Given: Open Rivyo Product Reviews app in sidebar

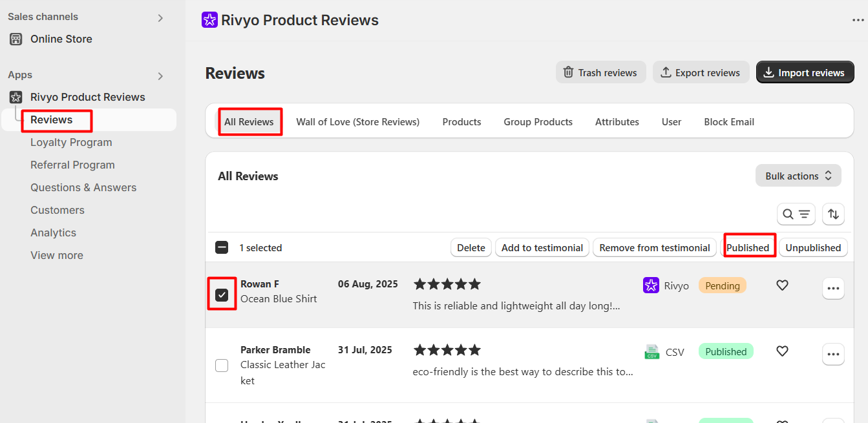Looking at the screenshot, I should [x=88, y=97].
